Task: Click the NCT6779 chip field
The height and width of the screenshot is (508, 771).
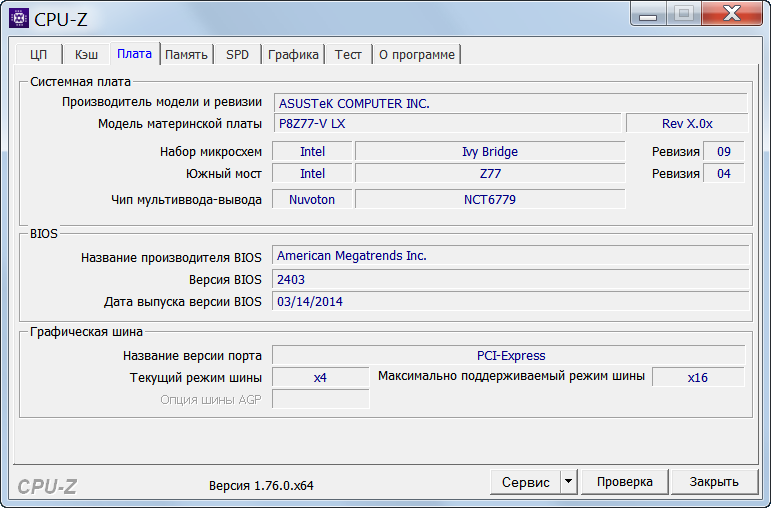Action: click(x=490, y=199)
